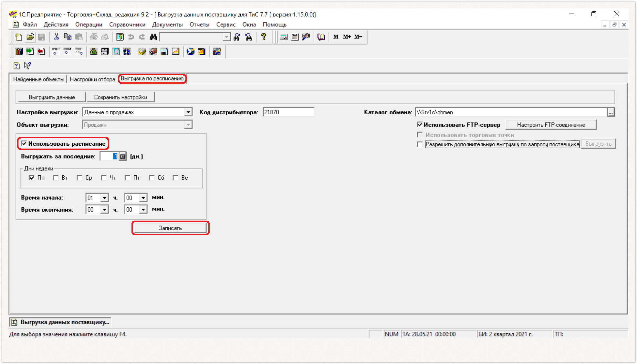Screen dimensions: 637x364
Task: Expand start time minutes dropdown
Action: (143, 198)
